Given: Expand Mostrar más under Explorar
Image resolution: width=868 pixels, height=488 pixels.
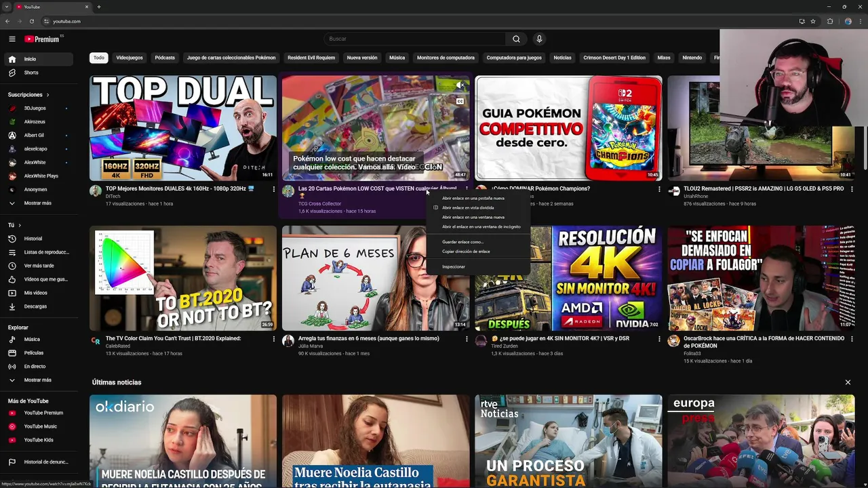Looking at the screenshot, I should point(37,380).
